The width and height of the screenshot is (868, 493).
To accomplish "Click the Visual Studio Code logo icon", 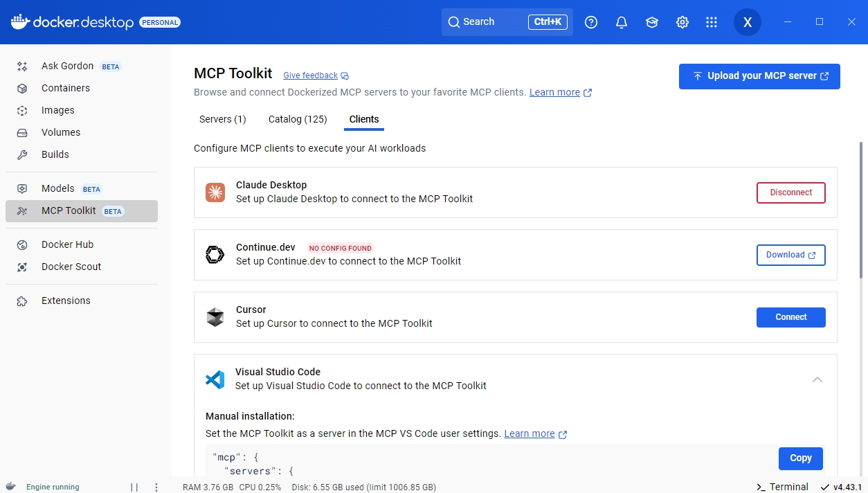I will coord(215,379).
